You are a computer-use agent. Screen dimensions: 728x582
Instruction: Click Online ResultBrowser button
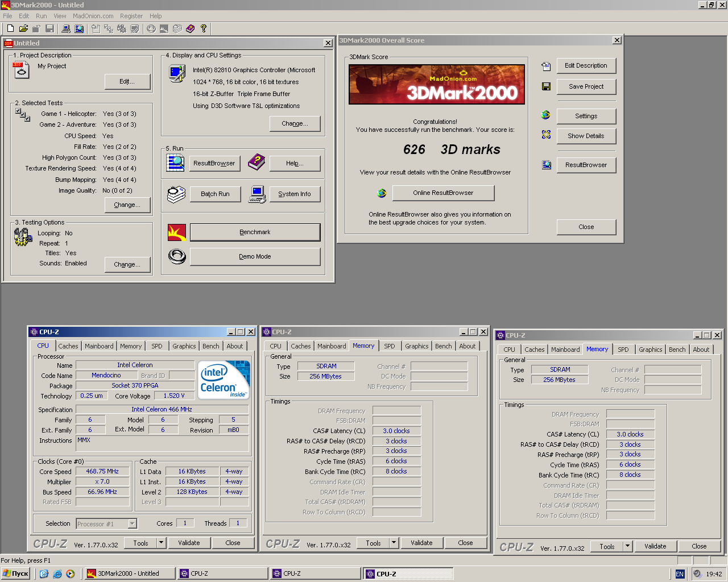coord(443,193)
